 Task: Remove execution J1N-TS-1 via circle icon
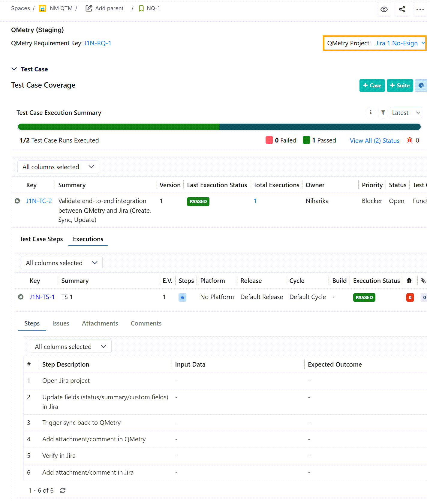(21, 297)
